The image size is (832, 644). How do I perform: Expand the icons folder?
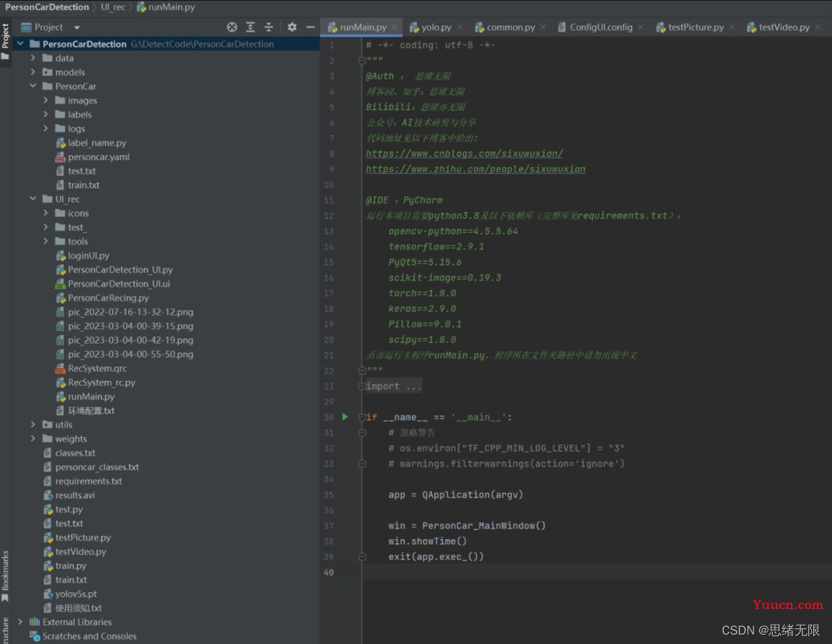click(x=45, y=213)
